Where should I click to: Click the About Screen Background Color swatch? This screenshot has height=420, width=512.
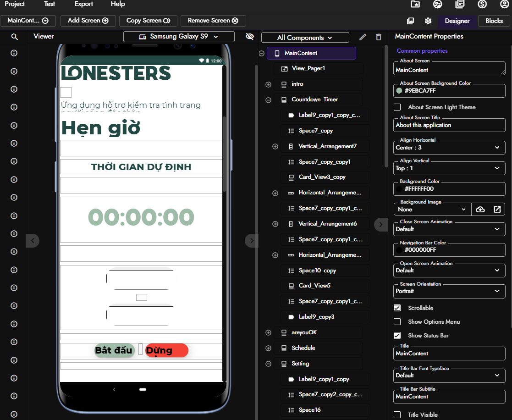click(399, 91)
